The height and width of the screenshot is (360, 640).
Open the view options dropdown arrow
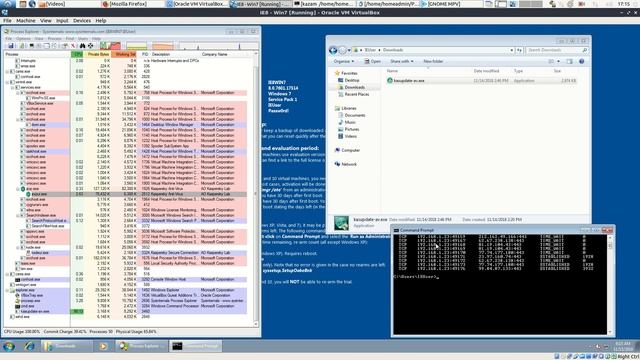point(558,61)
